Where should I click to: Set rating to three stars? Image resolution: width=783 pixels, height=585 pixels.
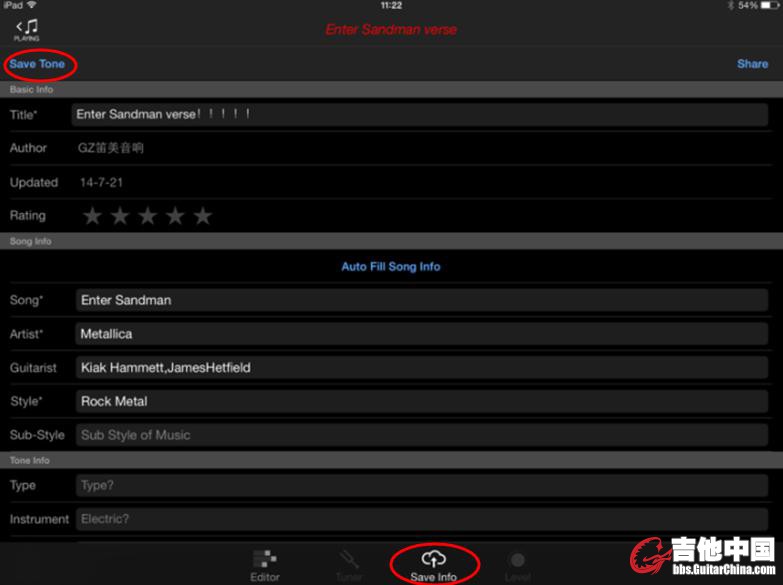click(x=147, y=216)
